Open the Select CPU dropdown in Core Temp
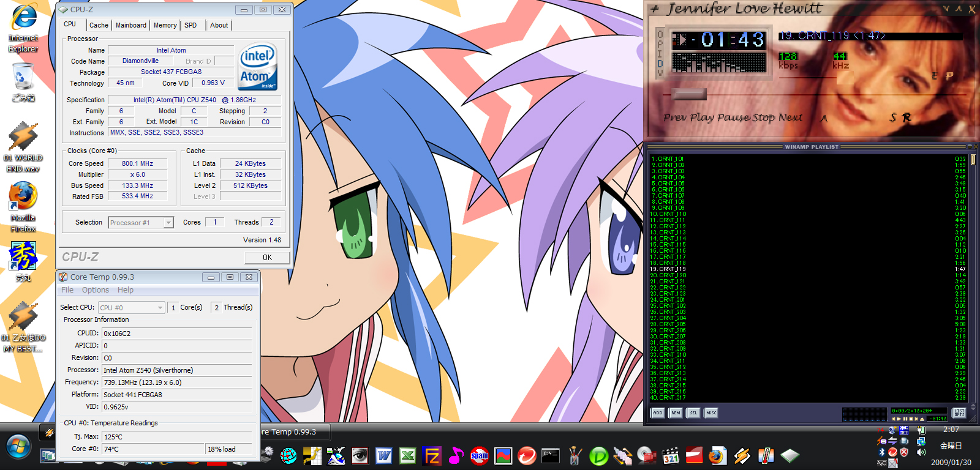 click(160, 308)
